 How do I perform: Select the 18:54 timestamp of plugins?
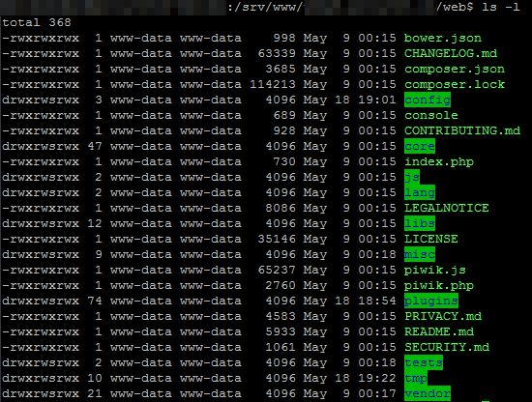[x=377, y=301]
